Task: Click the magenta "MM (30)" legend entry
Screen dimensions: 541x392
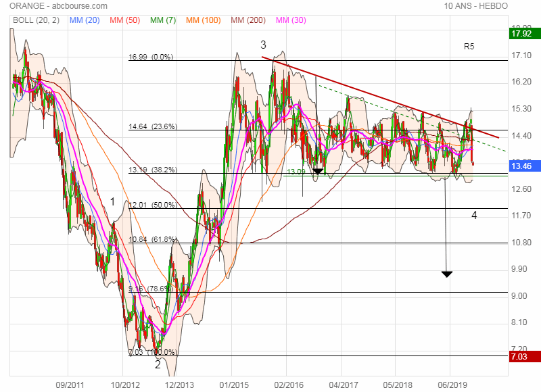Action: [x=291, y=20]
